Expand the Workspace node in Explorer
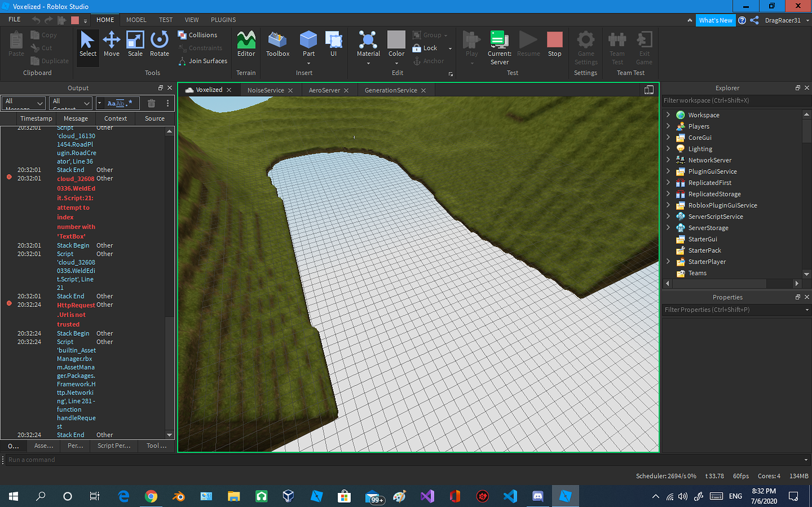This screenshot has width=812, height=507. pos(668,115)
